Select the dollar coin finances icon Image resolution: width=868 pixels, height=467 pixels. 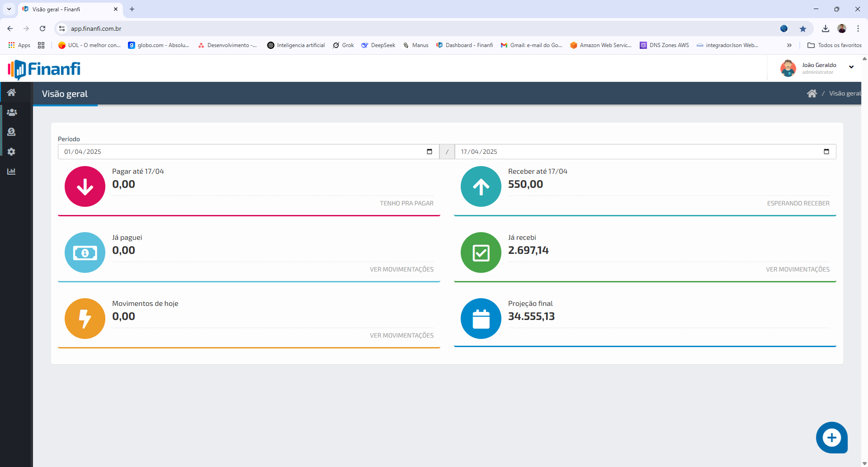click(x=12, y=132)
